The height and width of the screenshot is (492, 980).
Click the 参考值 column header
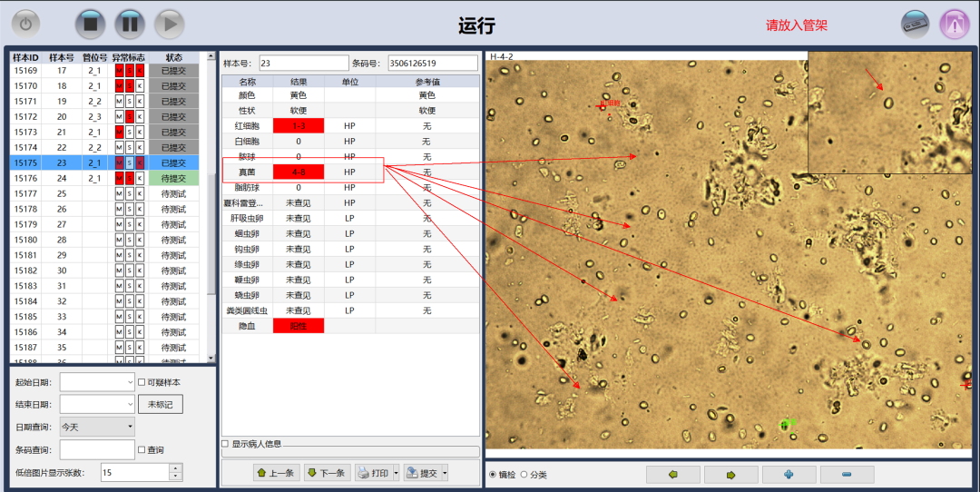427,82
